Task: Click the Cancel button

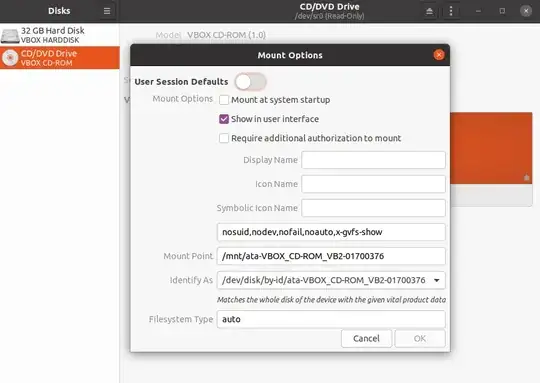Action: coord(366,339)
